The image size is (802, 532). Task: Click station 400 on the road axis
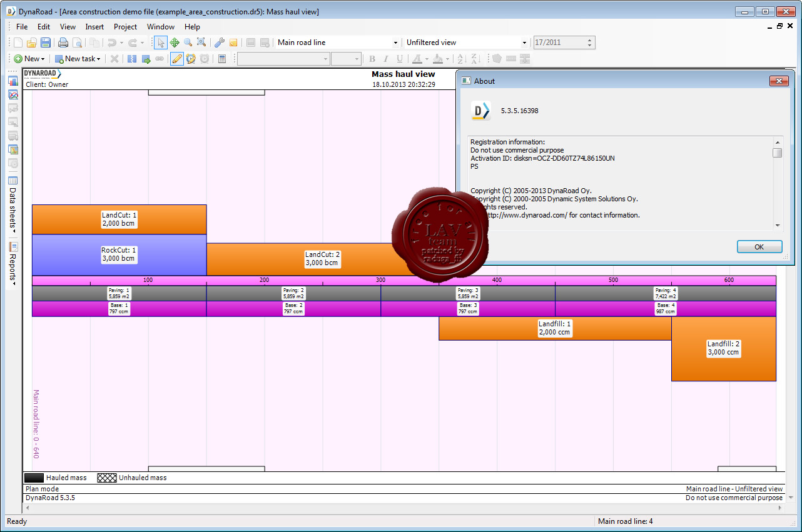tap(497, 280)
